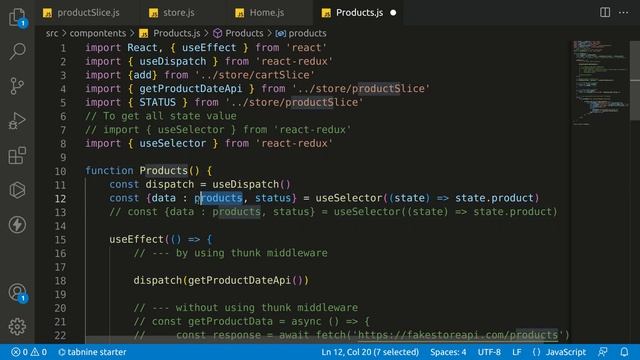This screenshot has width=640, height=360.
Task: Click the vertical editor scrollbar
Action: (635, 80)
